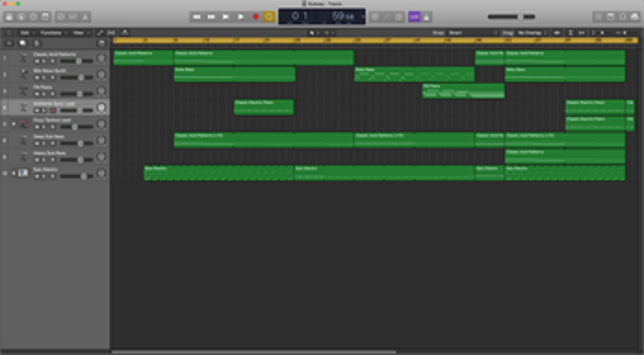Click the horizontal scrollbar at the bottom
The width and height of the screenshot is (644, 355).
coord(253,353)
